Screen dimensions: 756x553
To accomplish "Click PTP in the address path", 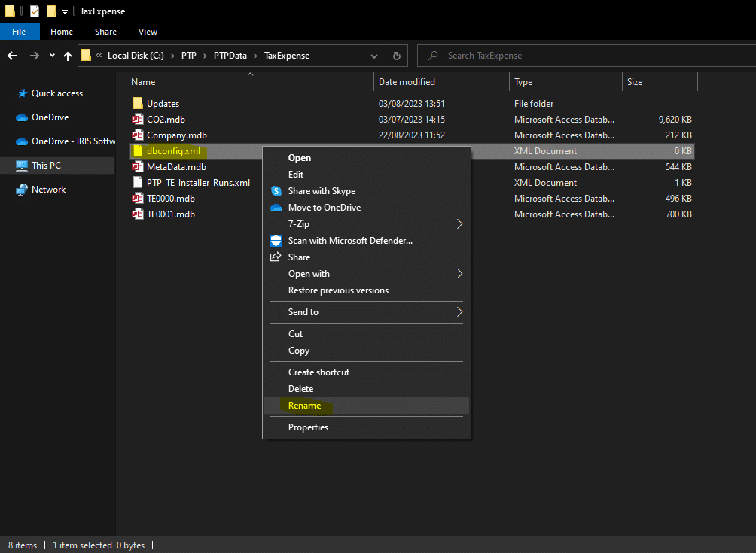I will point(188,56).
